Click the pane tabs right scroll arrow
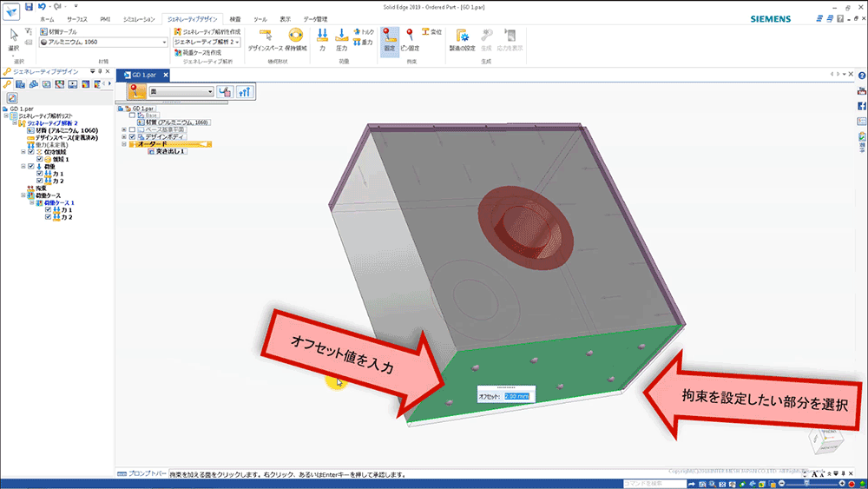868x489 pixels. [x=109, y=84]
